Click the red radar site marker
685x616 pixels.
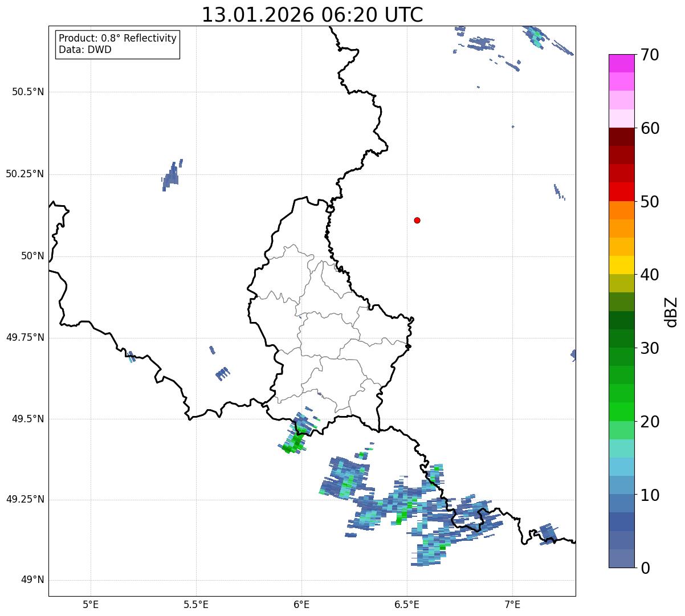coord(417,220)
